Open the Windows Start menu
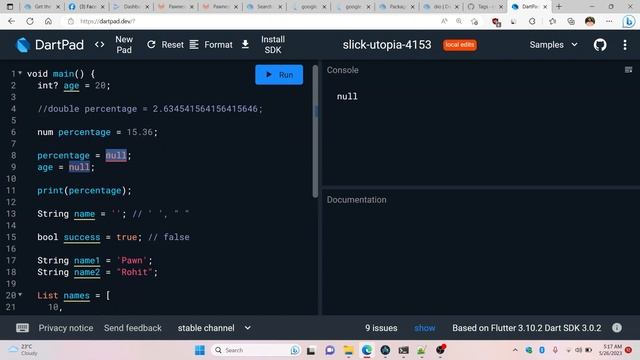640x360 pixels. pos(200,350)
